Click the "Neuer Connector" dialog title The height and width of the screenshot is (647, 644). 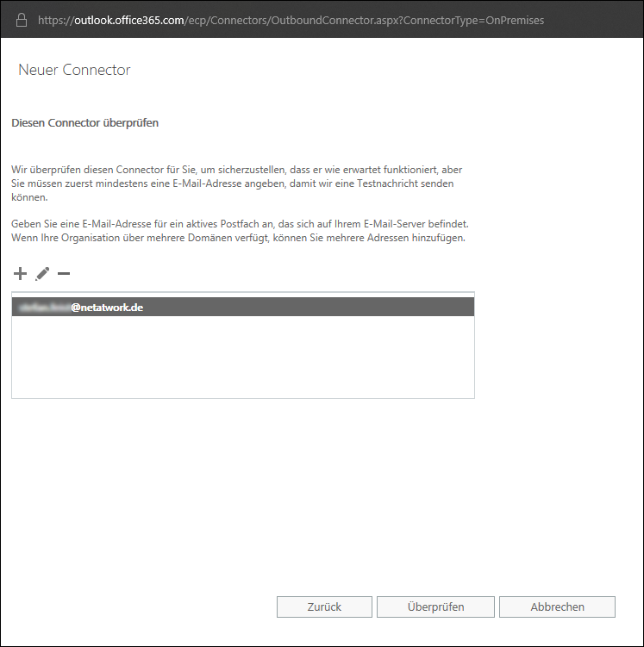click(74, 70)
